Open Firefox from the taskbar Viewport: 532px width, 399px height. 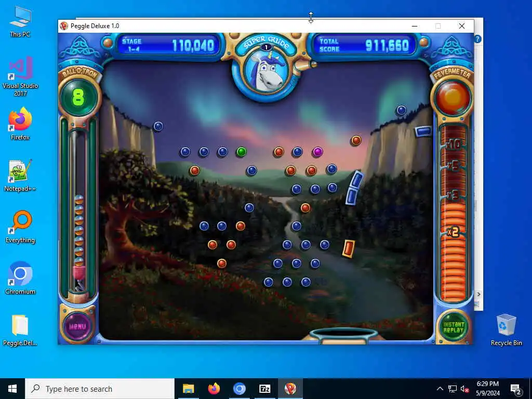pos(214,389)
